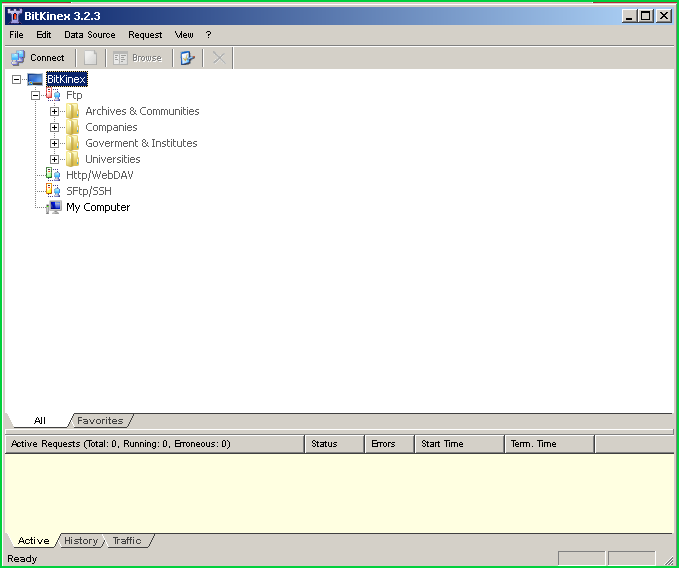This screenshot has width=679, height=568.
Task: Switch to the All tab
Action: (39, 420)
